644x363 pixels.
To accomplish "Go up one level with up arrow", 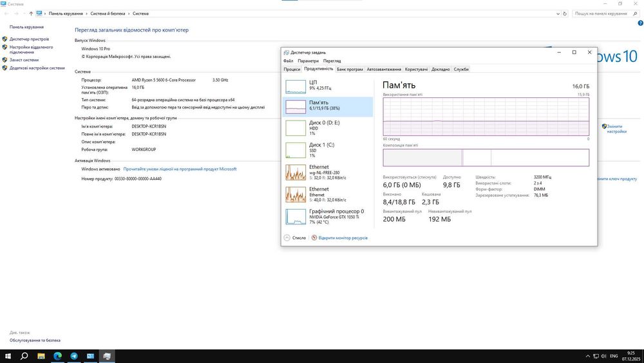I will point(31,14).
